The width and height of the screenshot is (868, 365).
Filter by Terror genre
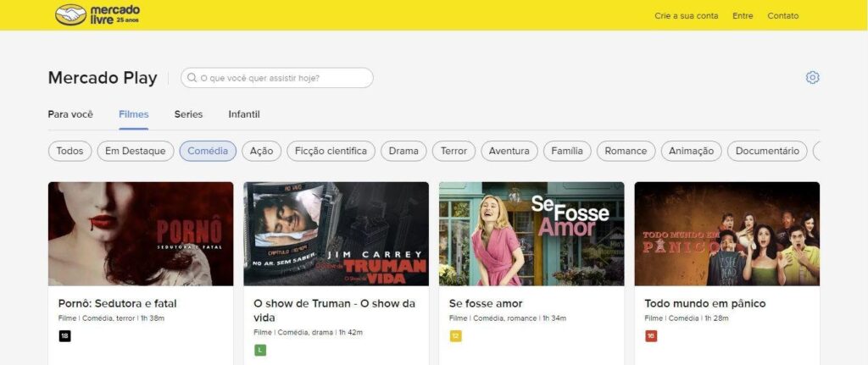click(454, 151)
